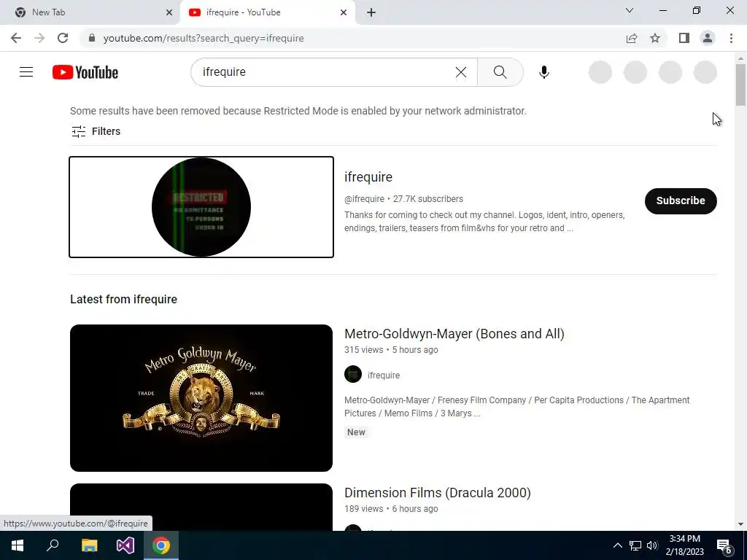
Task: Click the New badge on Bones and All
Action: tap(356, 432)
